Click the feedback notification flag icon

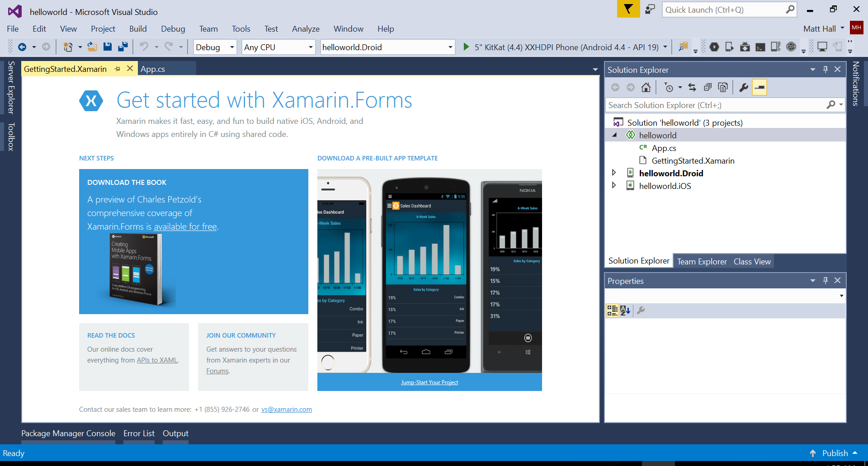pyautogui.click(x=628, y=9)
